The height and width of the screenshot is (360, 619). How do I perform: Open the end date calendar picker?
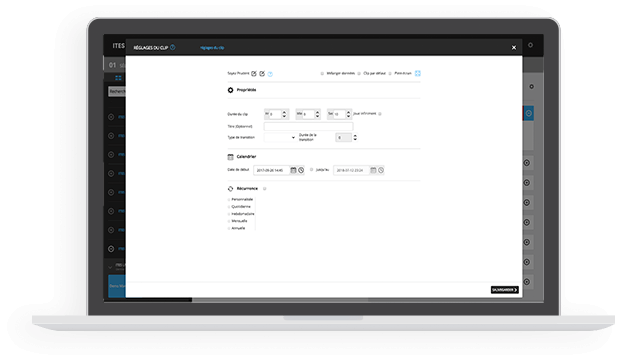(x=373, y=170)
